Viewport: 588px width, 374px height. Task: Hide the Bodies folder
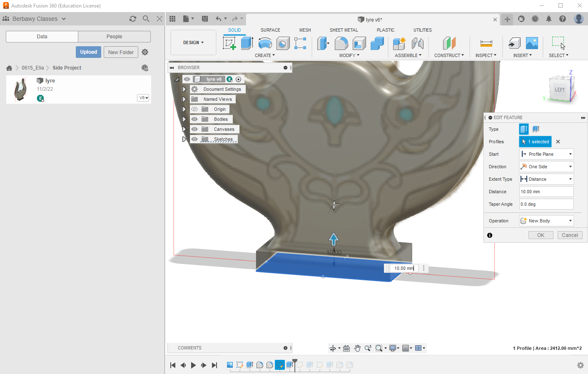coord(194,119)
